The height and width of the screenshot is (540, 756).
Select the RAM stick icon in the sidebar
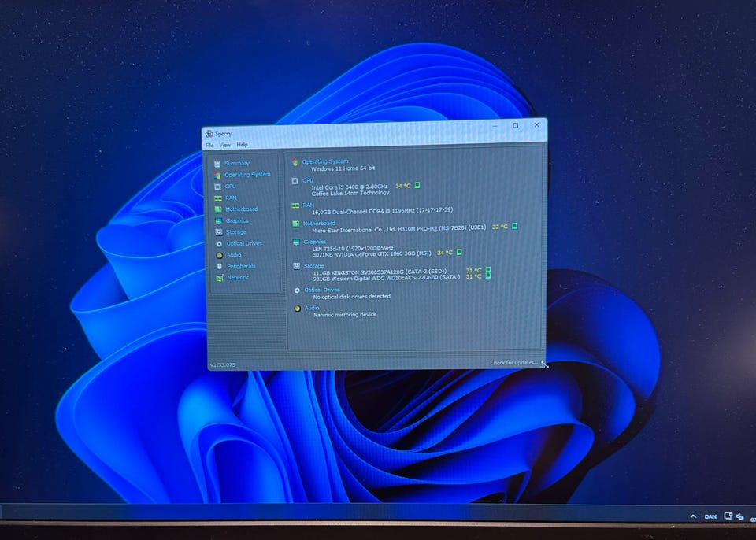[x=218, y=198]
